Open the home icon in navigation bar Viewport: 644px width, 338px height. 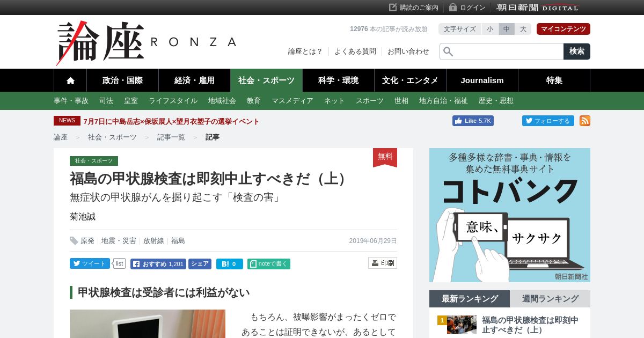tap(70, 80)
